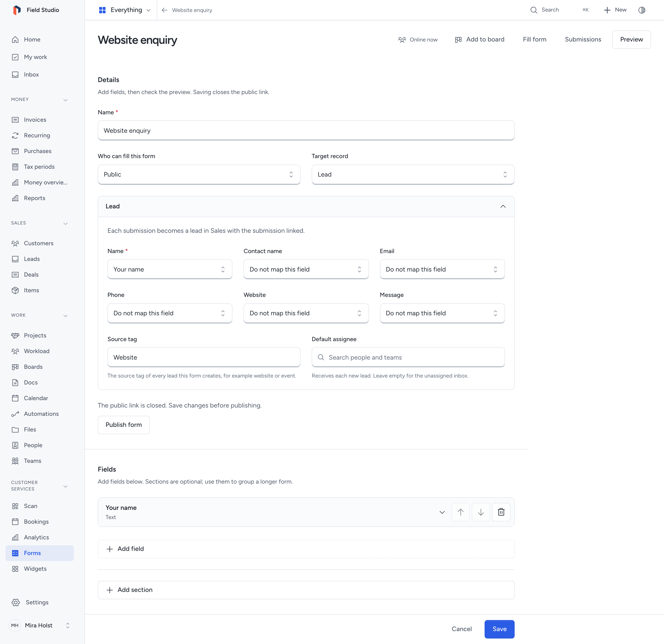Open Automations in the sidebar

click(40, 414)
